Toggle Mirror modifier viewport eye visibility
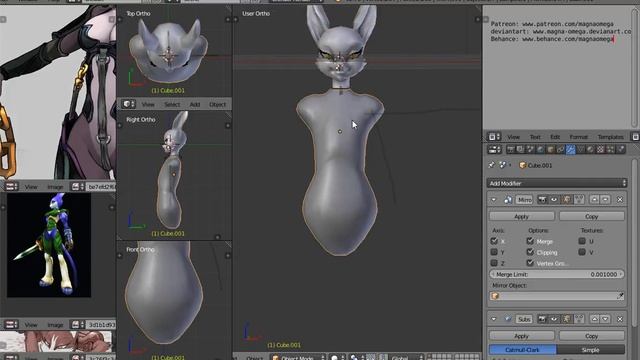The height and width of the screenshot is (360, 640). [554, 200]
